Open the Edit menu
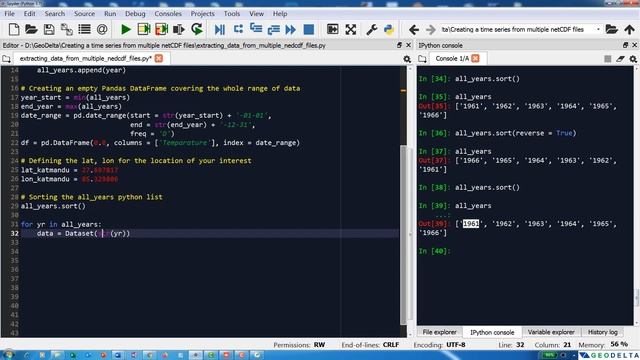The image size is (640, 360). (x=29, y=13)
